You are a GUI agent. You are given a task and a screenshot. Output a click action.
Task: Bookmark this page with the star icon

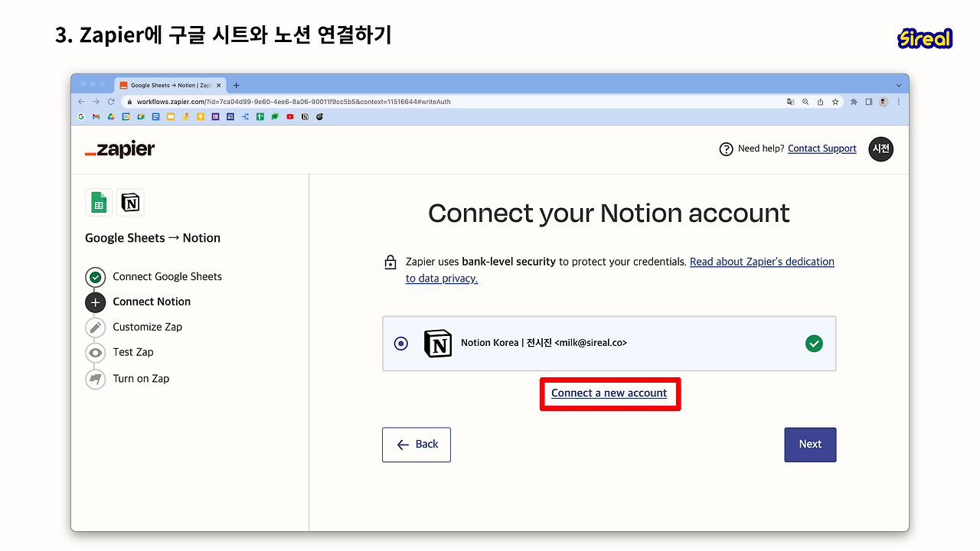tap(835, 102)
